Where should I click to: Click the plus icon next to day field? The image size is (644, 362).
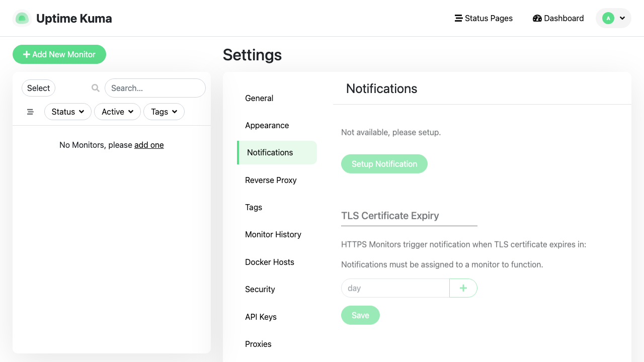coord(463,288)
